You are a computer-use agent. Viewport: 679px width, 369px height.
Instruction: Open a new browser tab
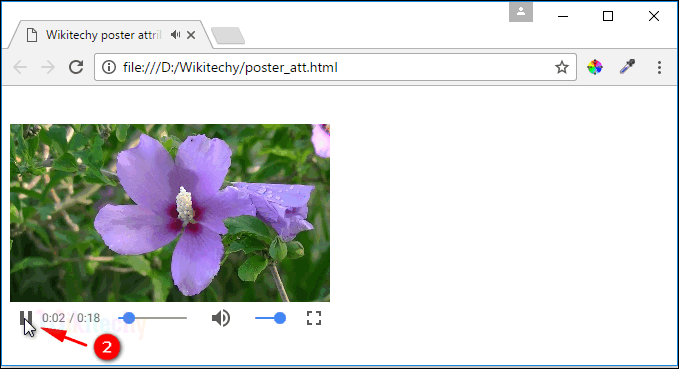click(228, 36)
